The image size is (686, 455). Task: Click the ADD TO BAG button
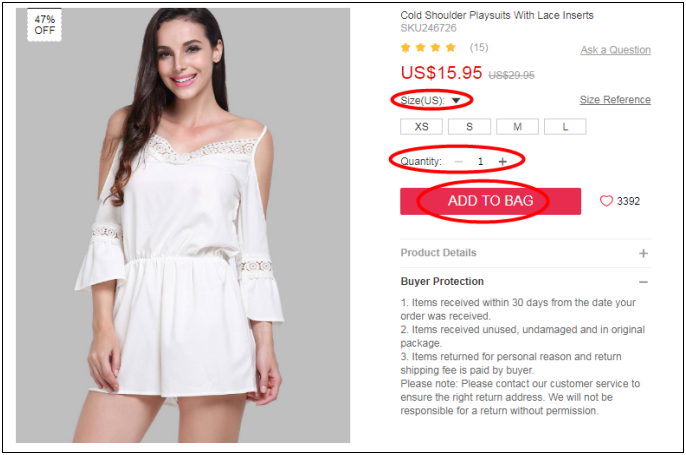point(490,201)
